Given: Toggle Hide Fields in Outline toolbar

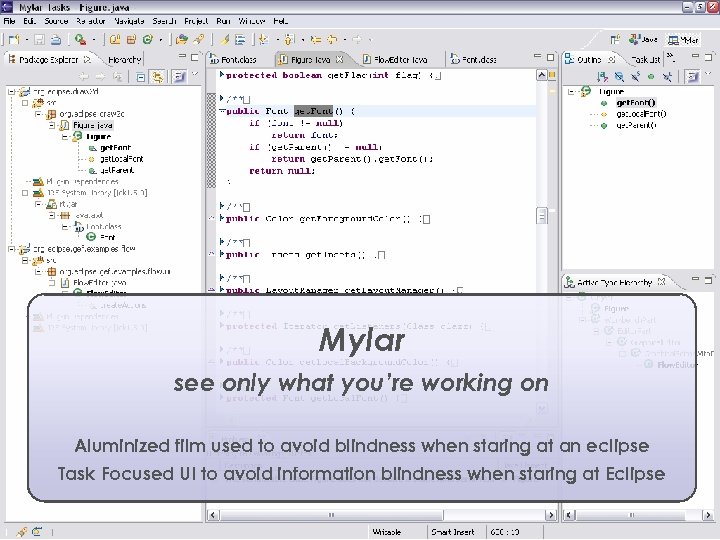Looking at the screenshot, I should (619, 77).
